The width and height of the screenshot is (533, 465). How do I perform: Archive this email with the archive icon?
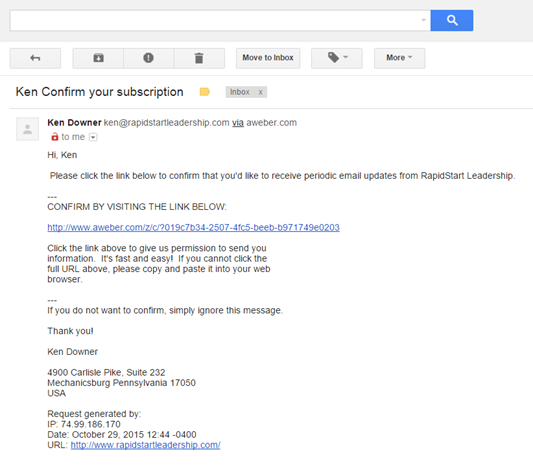click(98, 58)
